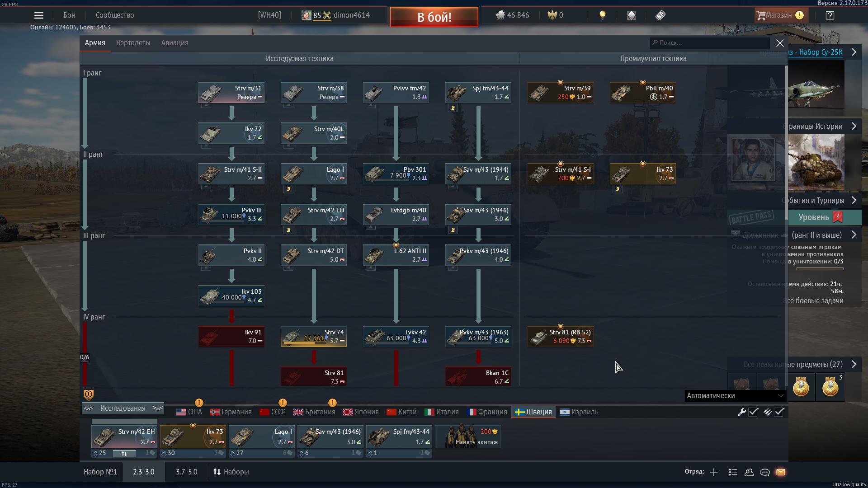Switch to the Авиация tab
The height and width of the screenshot is (488, 868).
click(175, 43)
